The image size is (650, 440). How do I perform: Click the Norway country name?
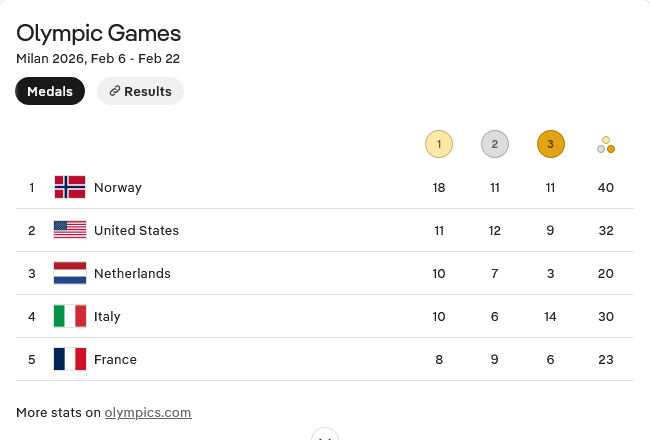click(118, 187)
